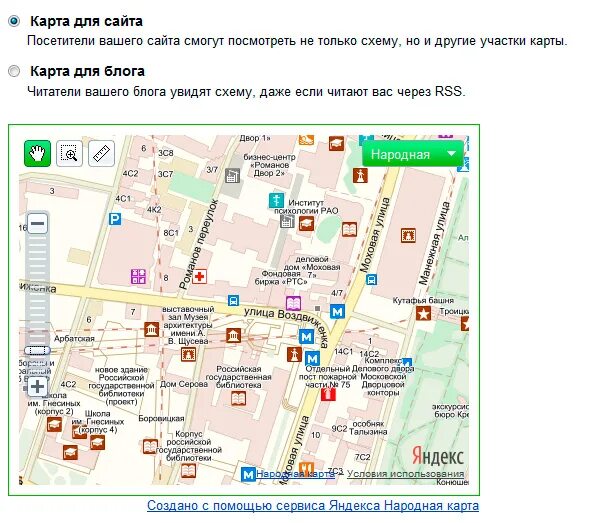The height and width of the screenshot is (523, 600).
Task: Click the statue icon left of the lowest metro sign
Action: pyautogui.click(x=295, y=354)
